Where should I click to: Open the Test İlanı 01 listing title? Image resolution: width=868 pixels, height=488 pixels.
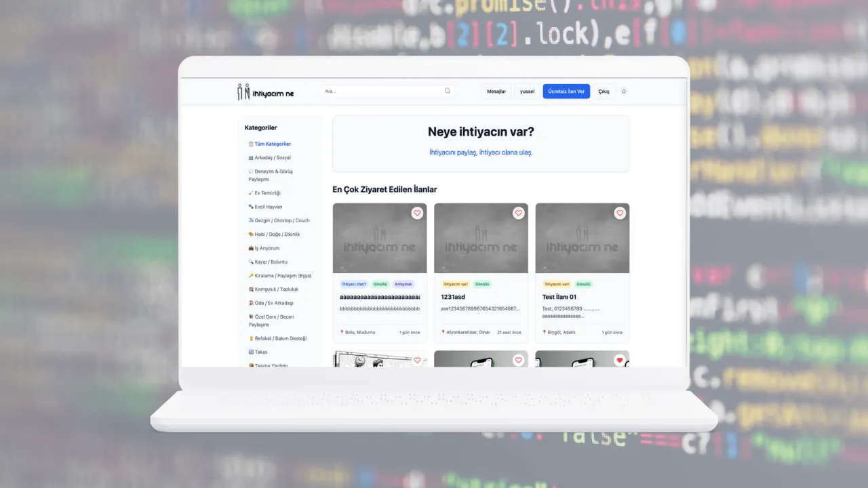(x=559, y=297)
